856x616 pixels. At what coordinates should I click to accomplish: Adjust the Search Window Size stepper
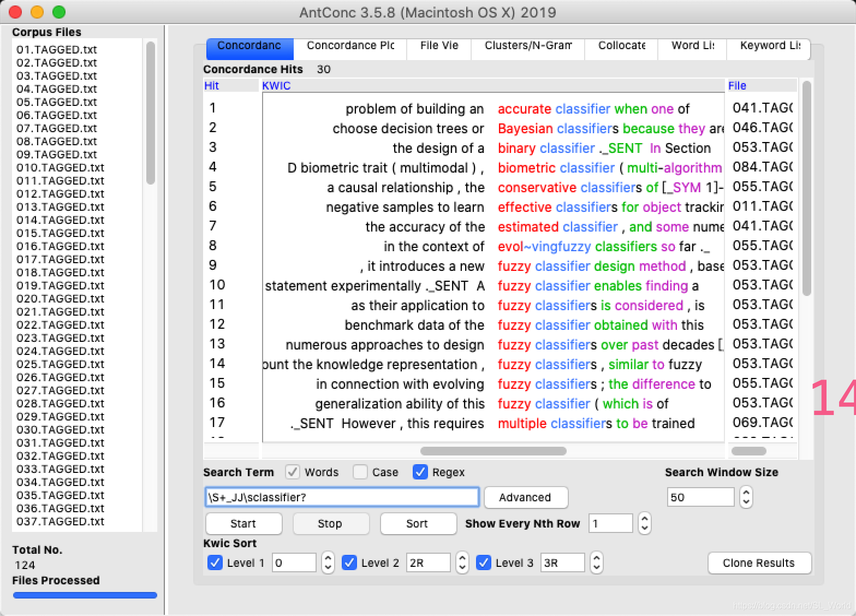point(746,497)
